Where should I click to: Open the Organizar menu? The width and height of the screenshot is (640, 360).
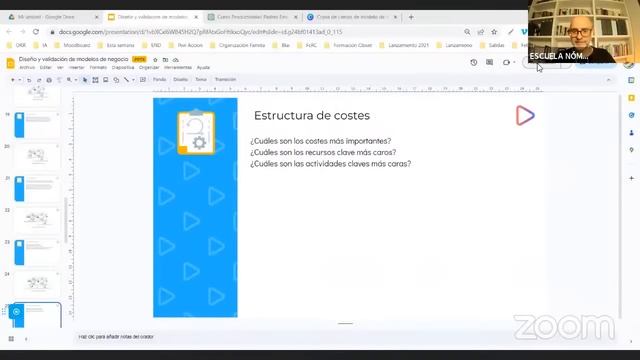[x=149, y=68]
